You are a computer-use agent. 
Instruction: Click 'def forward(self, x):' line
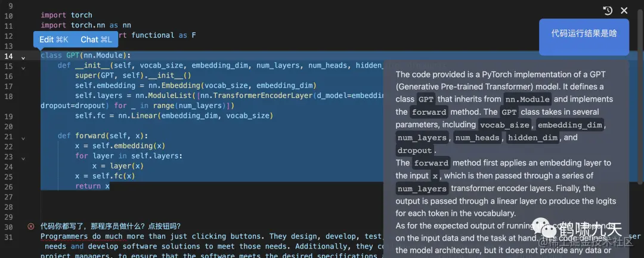(x=103, y=136)
